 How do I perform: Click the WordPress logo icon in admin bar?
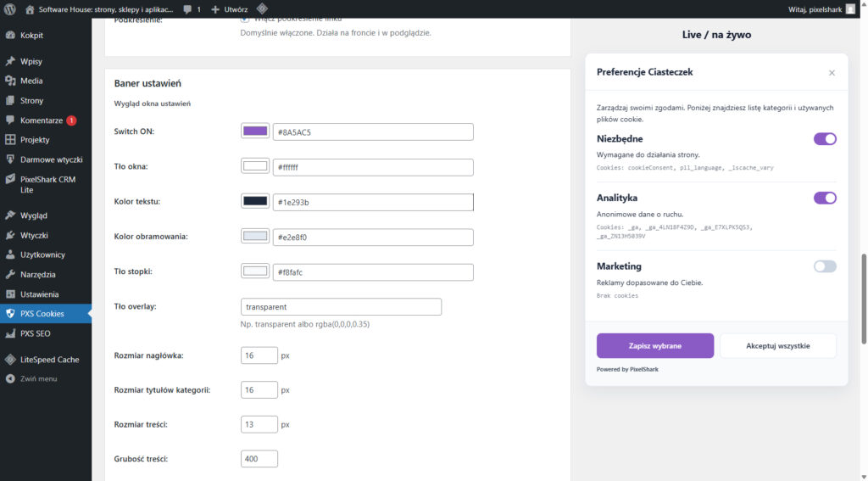pyautogui.click(x=9, y=9)
